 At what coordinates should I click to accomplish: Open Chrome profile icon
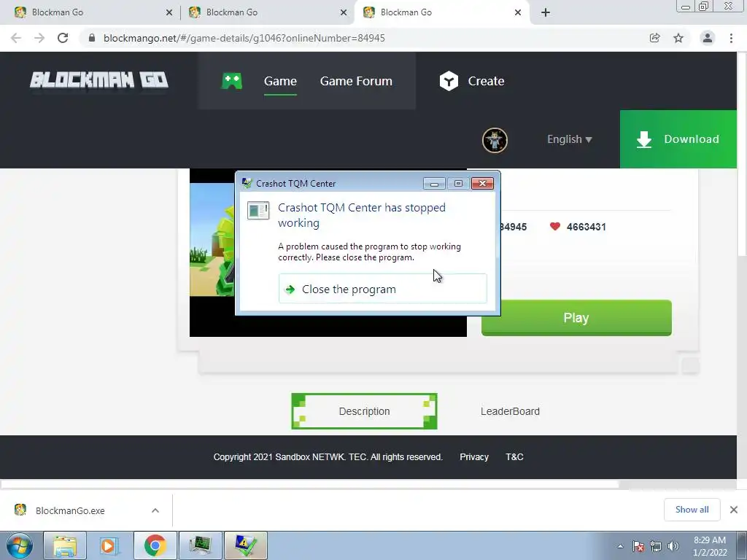coord(708,38)
